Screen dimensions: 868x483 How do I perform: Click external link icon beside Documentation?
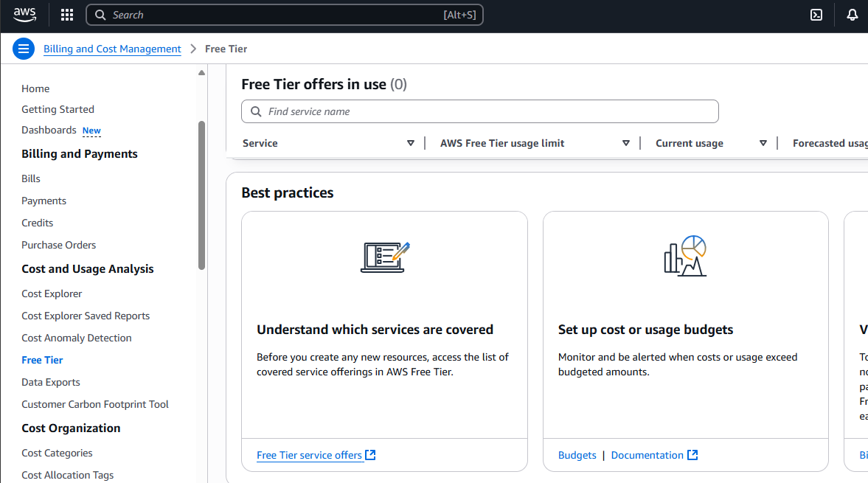click(x=692, y=455)
